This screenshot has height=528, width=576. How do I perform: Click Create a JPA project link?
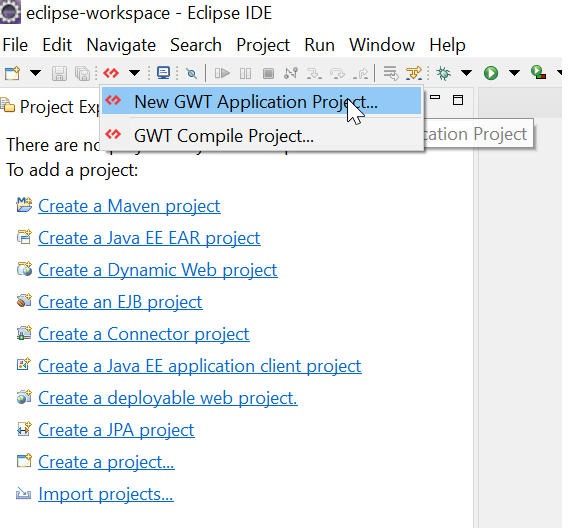tap(116, 430)
